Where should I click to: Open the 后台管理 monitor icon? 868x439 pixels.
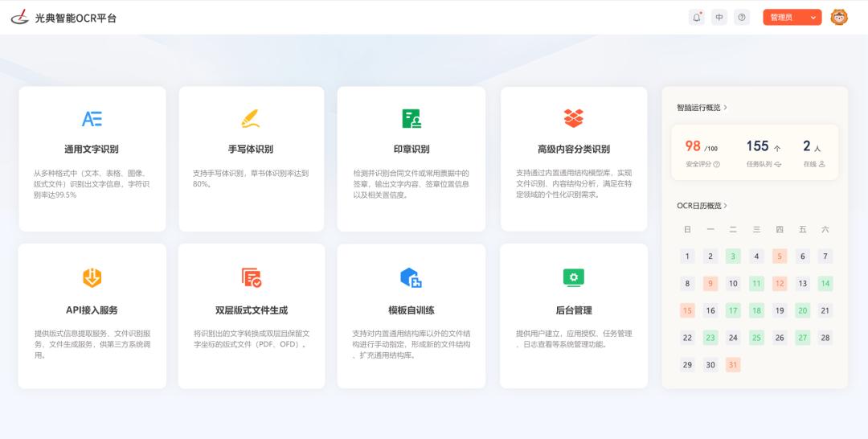[573, 278]
